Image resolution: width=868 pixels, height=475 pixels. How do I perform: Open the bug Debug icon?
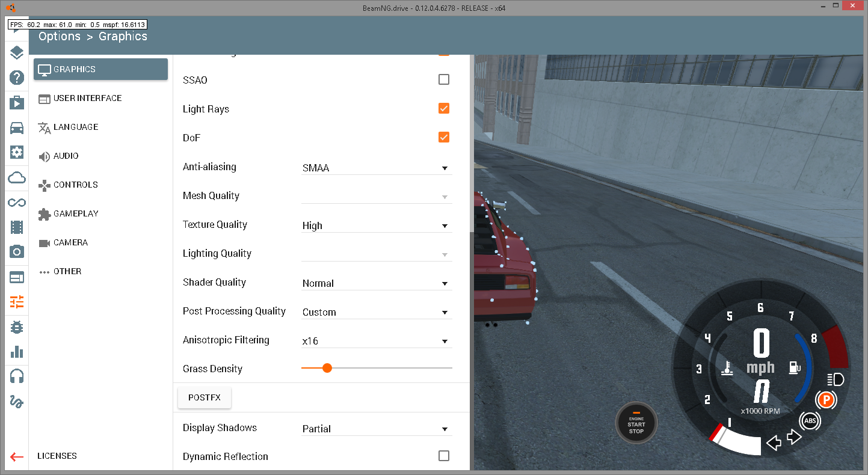(x=16, y=327)
